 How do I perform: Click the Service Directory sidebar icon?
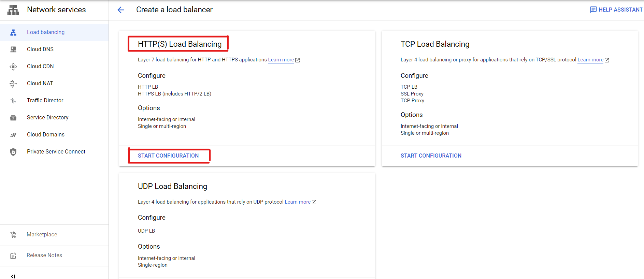(13, 118)
